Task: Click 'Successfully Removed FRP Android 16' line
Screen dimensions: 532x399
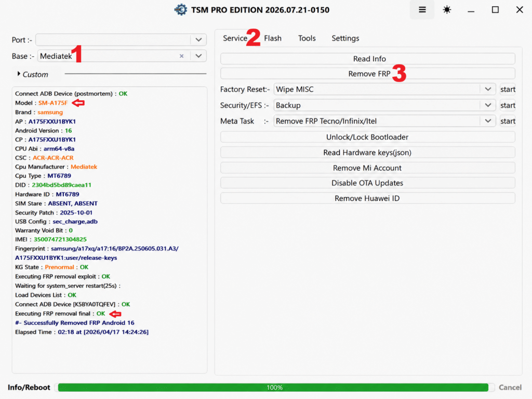Action: tap(75, 323)
